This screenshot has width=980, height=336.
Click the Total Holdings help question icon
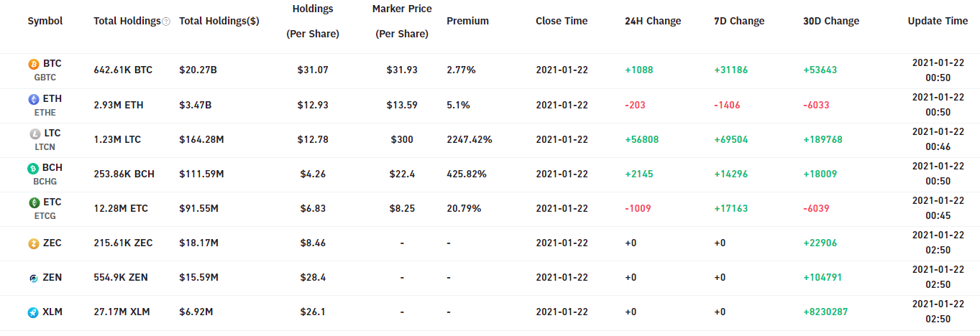tap(166, 22)
